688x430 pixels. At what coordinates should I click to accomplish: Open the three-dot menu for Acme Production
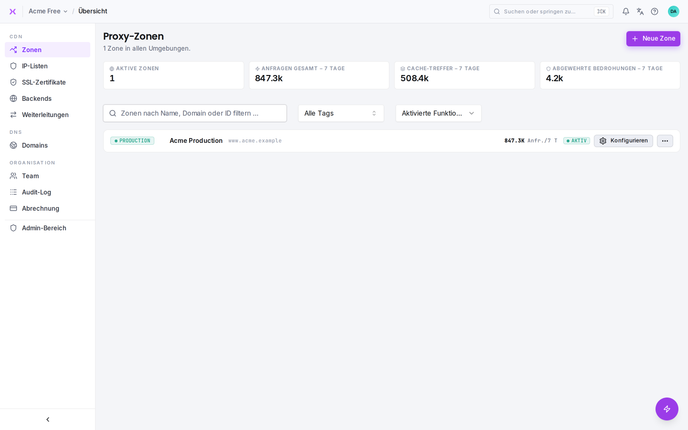pos(665,141)
